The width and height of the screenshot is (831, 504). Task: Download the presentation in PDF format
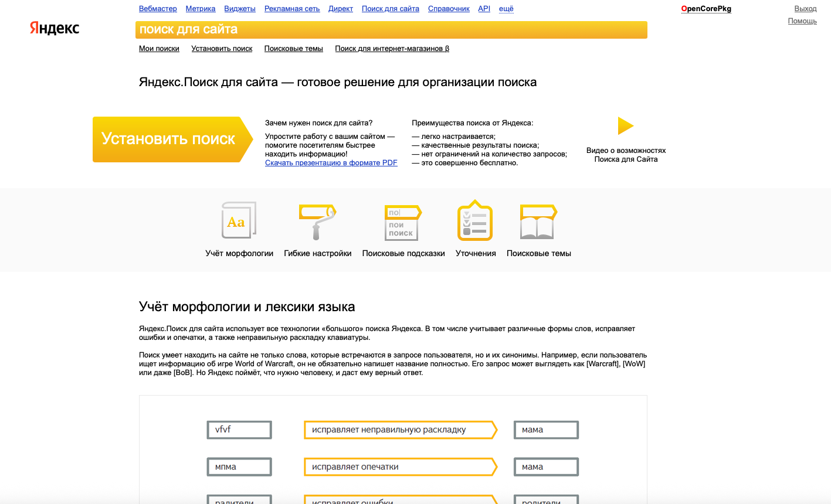(x=331, y=163)
